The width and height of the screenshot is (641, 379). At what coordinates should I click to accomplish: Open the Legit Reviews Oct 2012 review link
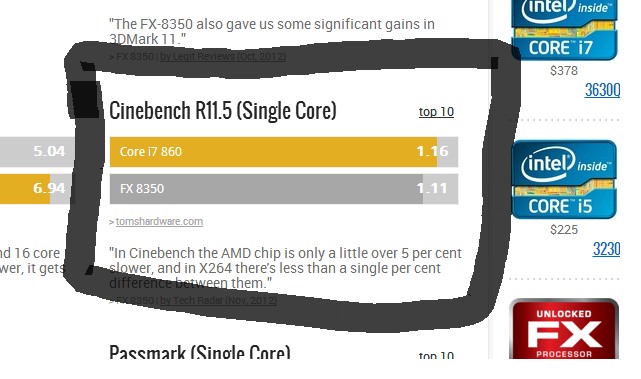click(x=223, y=56)
